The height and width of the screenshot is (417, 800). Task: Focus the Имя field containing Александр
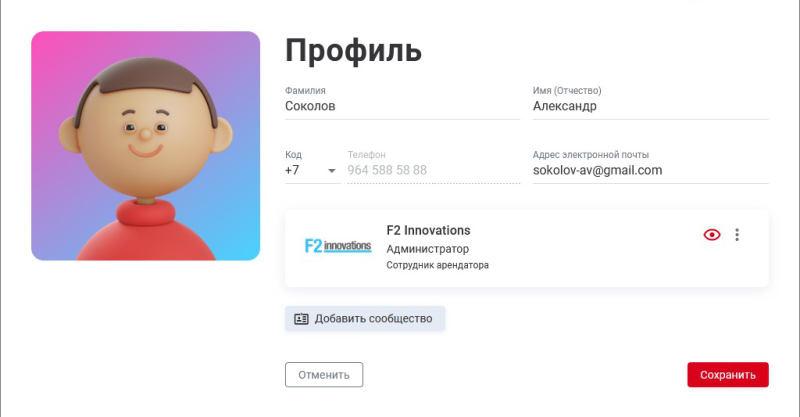(650, 106)
